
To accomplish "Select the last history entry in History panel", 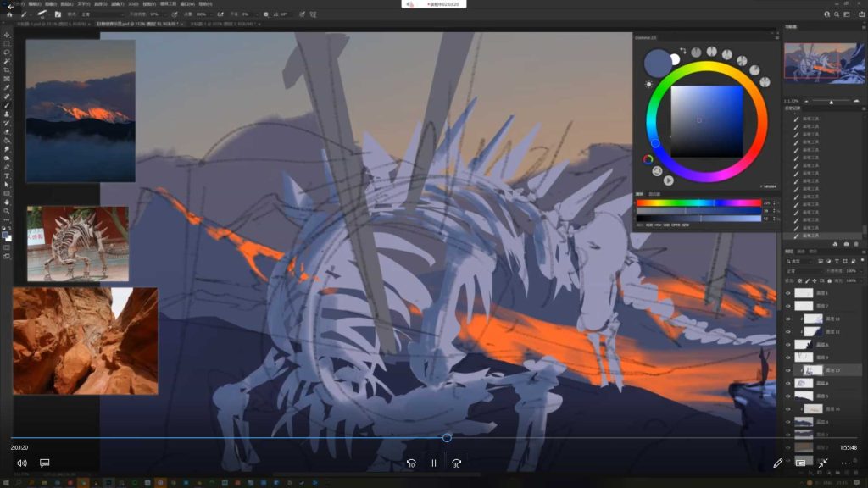I will point(824,236).
